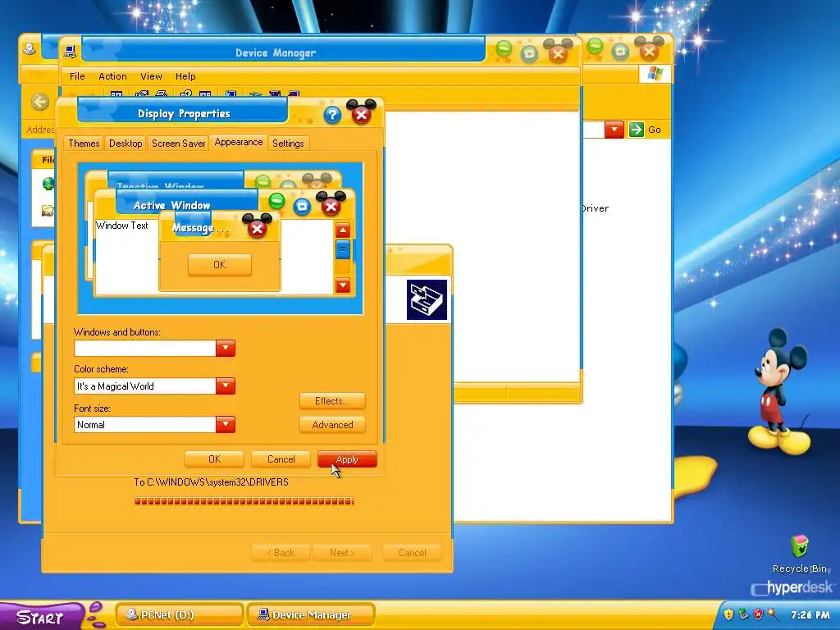
Task: Minimize the Explorer window behind
Action: (x=595, y=47)
